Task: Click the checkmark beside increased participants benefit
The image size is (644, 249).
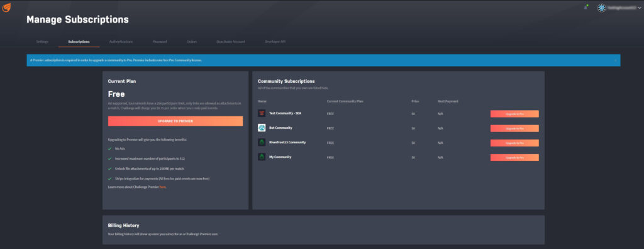Action: pyautogui.click(x=109, y=158)
